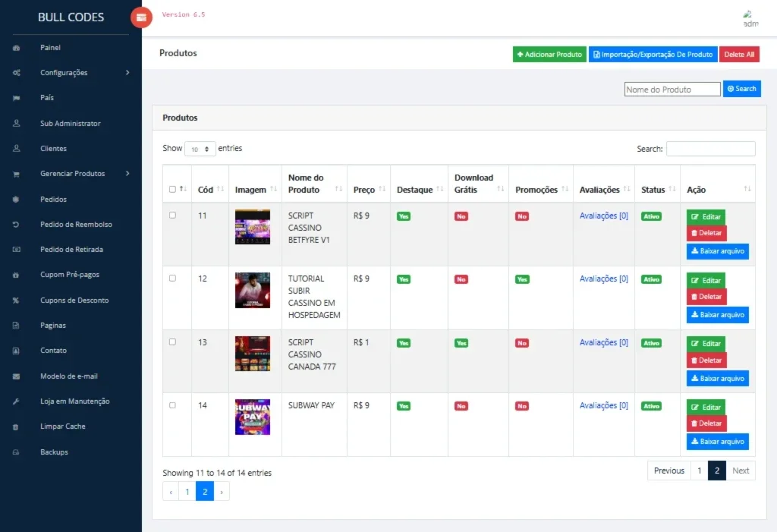Tick the checkbox for SUBWAY PAY row

pyautogui.click(x=172, y=405)
